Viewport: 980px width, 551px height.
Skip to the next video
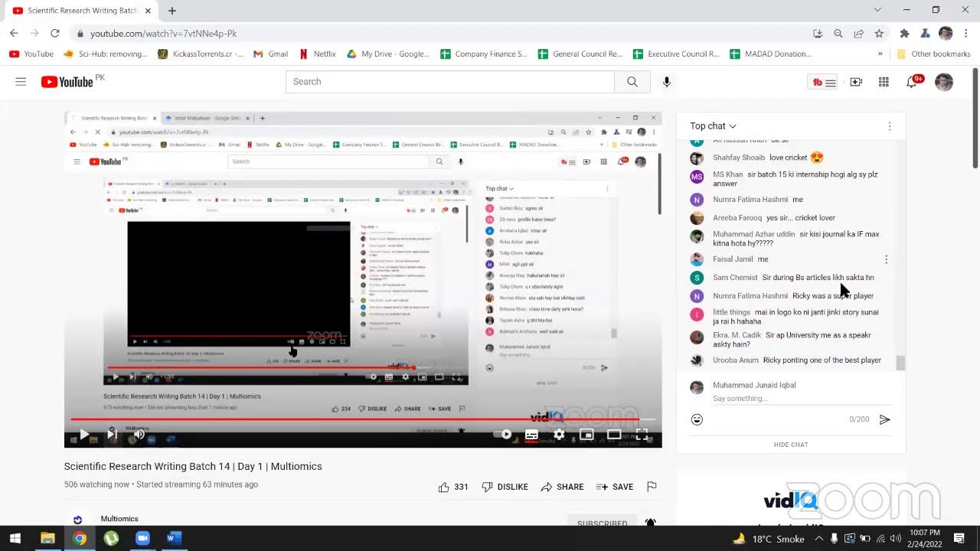[x=112, y=435]
